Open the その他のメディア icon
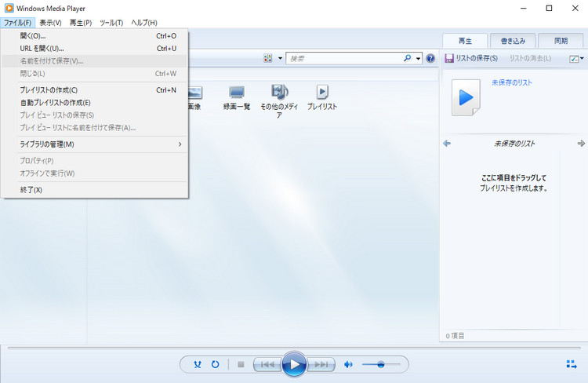Screen dimensions: 588x383 tap(279, 101)
